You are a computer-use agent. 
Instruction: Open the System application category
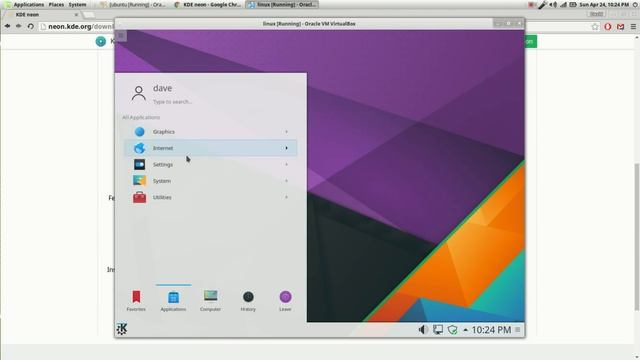(x=211, y=180)
